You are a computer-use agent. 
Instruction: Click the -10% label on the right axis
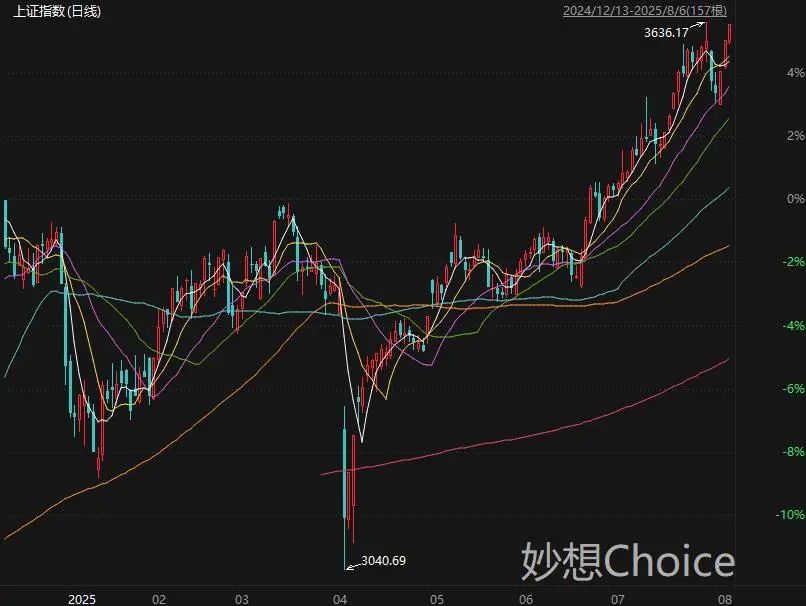(x=791, y=515)
